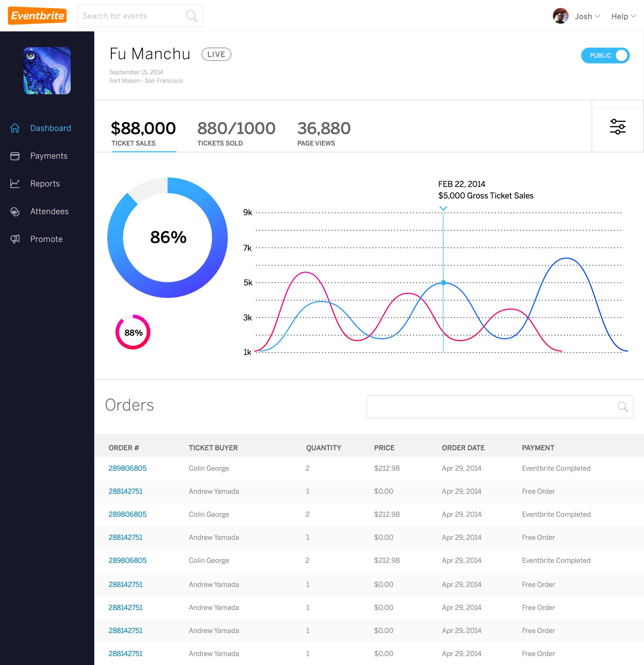Switch to the Tickets Sold tab

236,133
